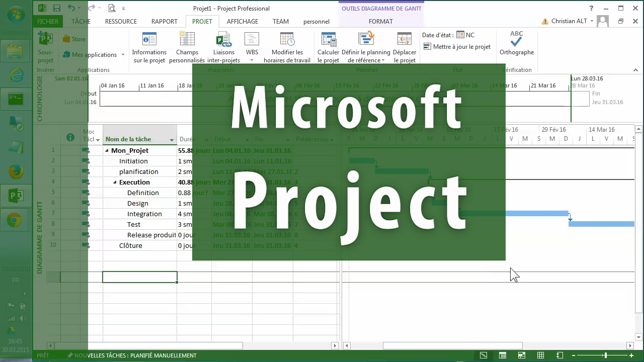This screenshot has height=362, width=644.
Task: Click the NOUVELLES TÂCHES planifié manuellement status
Action: click(x=131, y=355)
